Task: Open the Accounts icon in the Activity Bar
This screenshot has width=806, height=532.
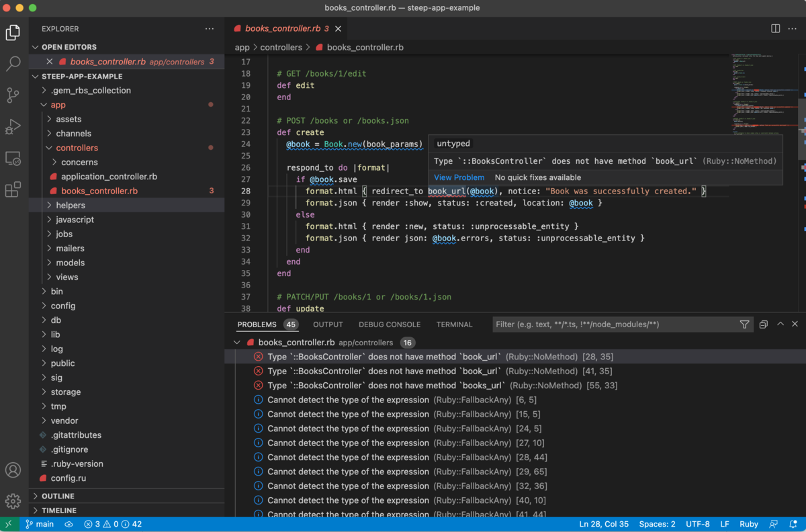Action: [13, 470]
